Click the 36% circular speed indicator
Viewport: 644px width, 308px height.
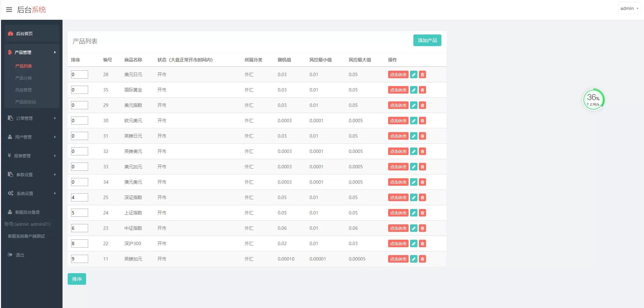point(593,100)
